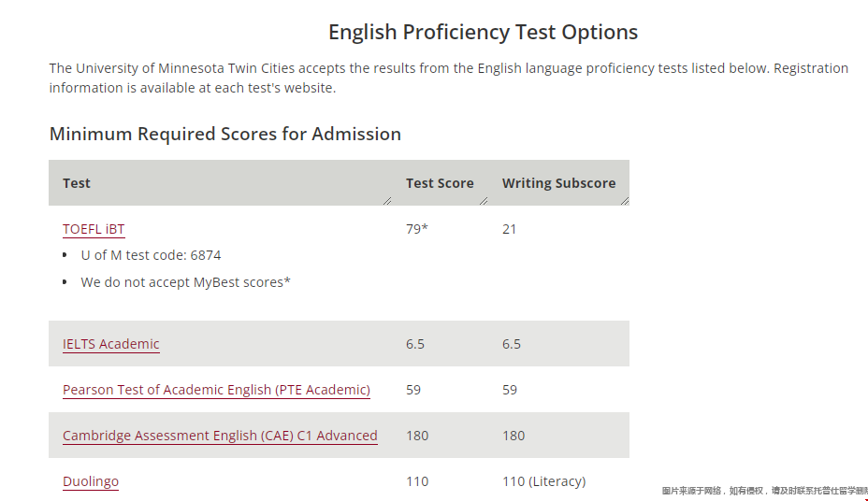Click the MyBest scores note bullet
The image size is (868, 501).
[x=185, y=282]
